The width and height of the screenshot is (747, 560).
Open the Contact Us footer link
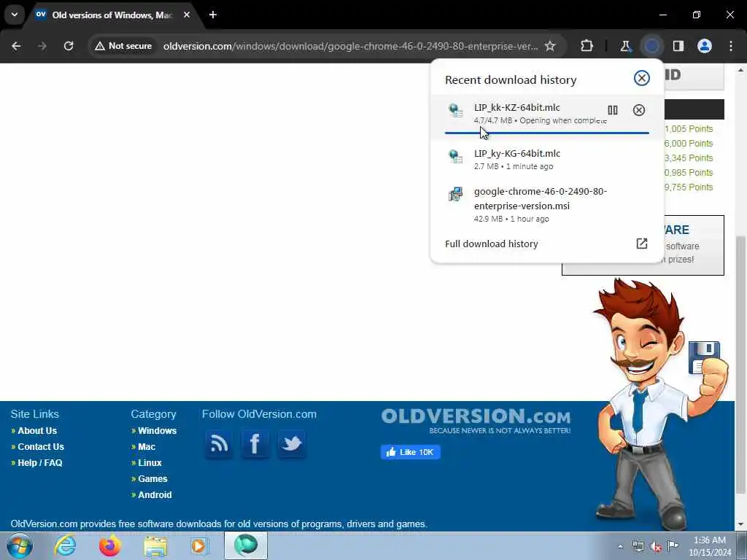click(x=41, y=447)
